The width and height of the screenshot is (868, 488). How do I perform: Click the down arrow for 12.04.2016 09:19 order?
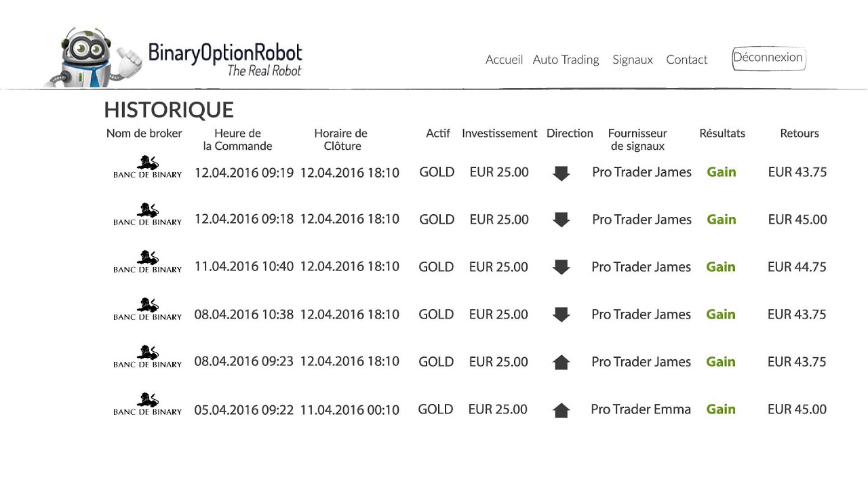click(561, 173)
